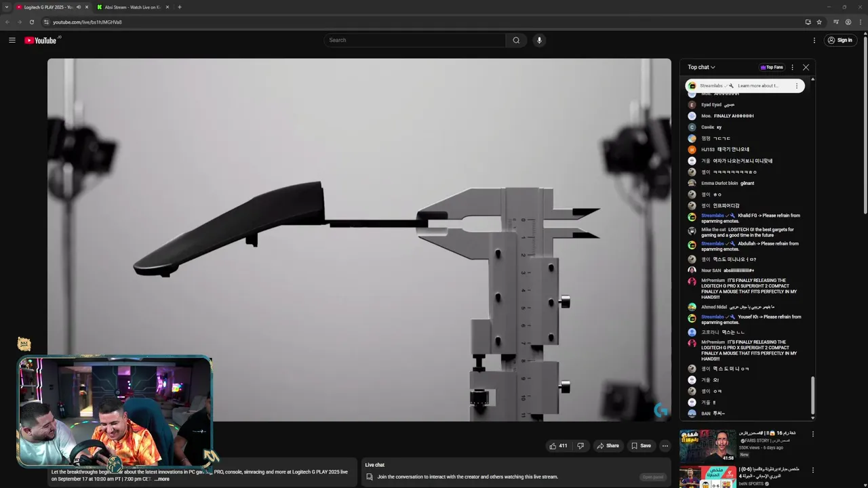Click 'Moe.' FINALLY AHHHHHH chat message
This screenshot has height=488, width=868.
734,116
